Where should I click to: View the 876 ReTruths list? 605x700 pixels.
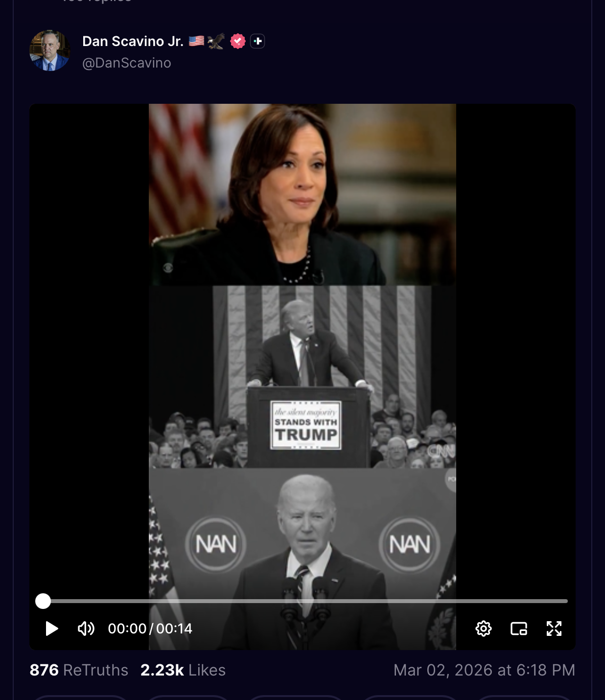(79, 670)
